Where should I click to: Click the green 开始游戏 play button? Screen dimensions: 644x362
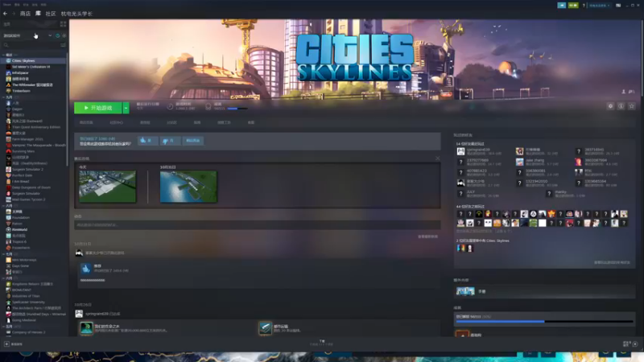pyautogui.click(x=97, y=108)
